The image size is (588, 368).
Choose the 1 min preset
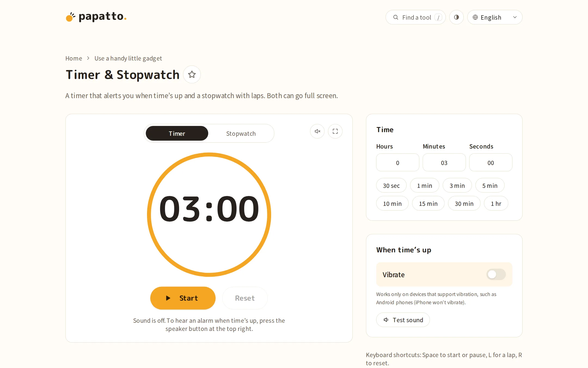pos(424,185)
